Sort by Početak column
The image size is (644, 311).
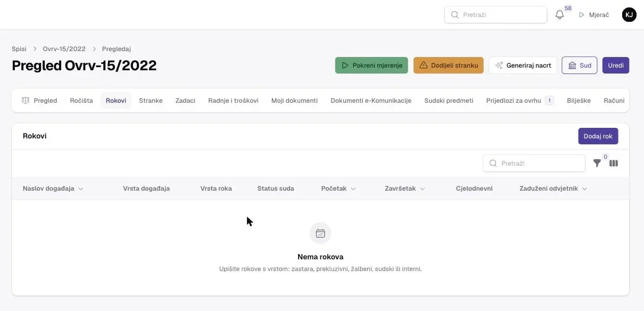click(x=338, y=189)
